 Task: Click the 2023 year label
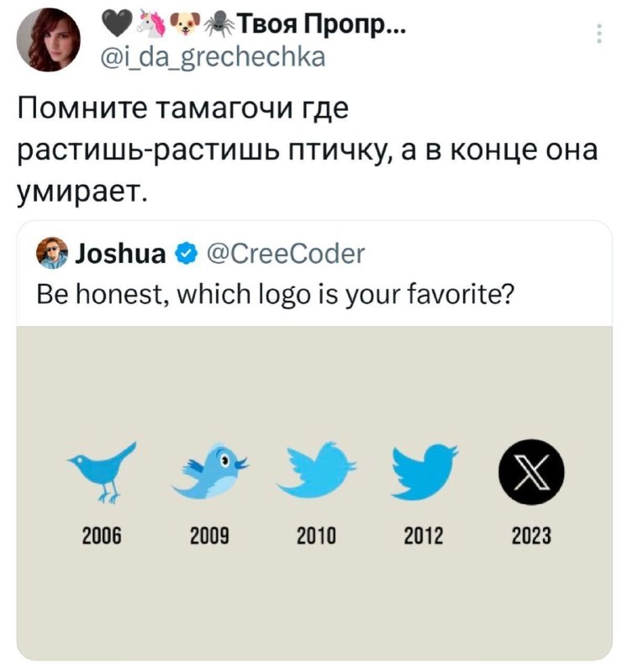pos(530,535)
